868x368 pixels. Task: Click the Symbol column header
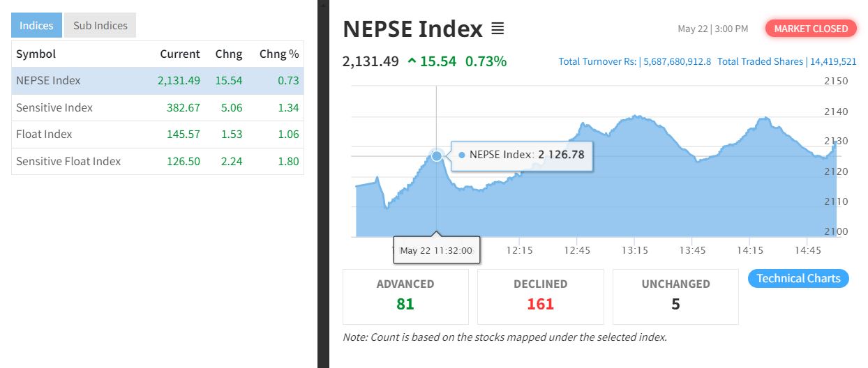click(36, 54)
